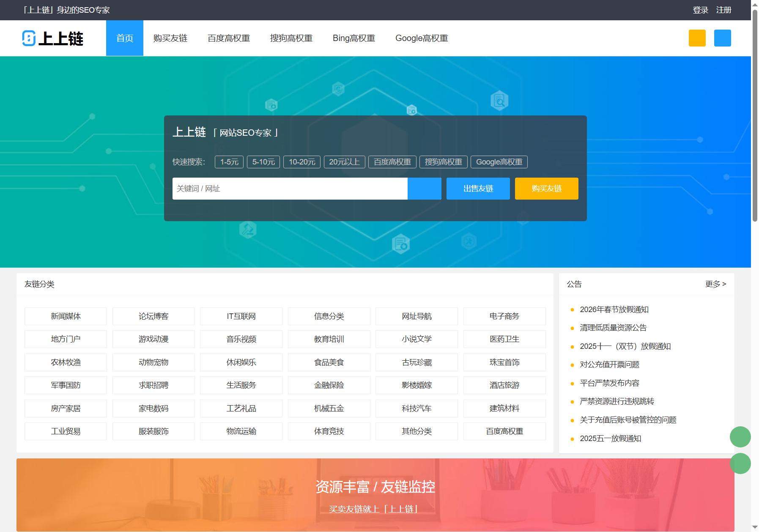
Task: Open the 电子商务 category
Action: click(504, 316)
